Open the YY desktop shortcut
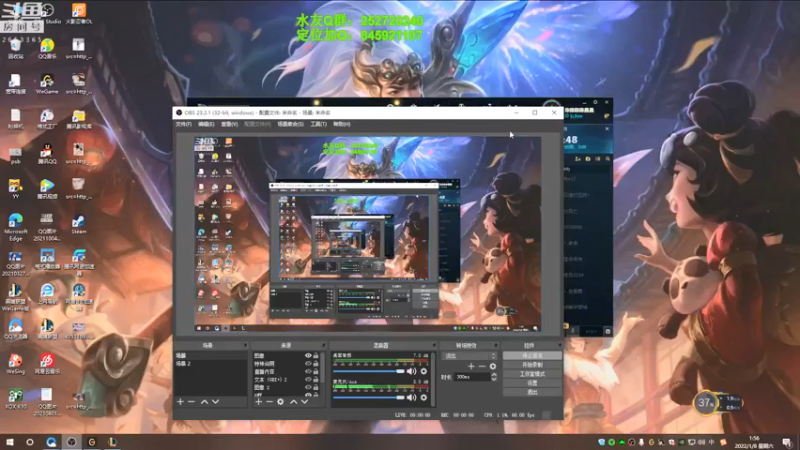This screenshot has height=450, width=800. tap(15, 189)
